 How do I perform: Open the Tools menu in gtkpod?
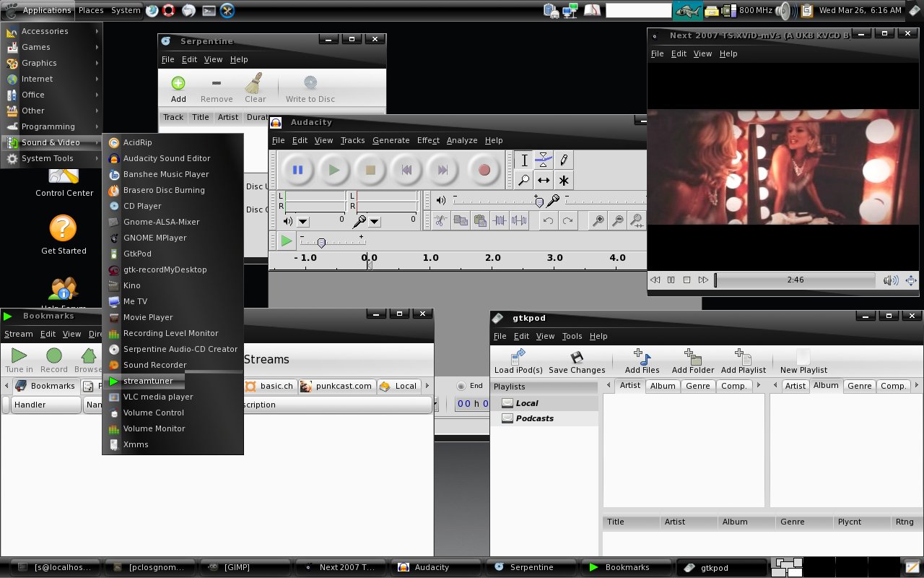[x=572, y=336]
